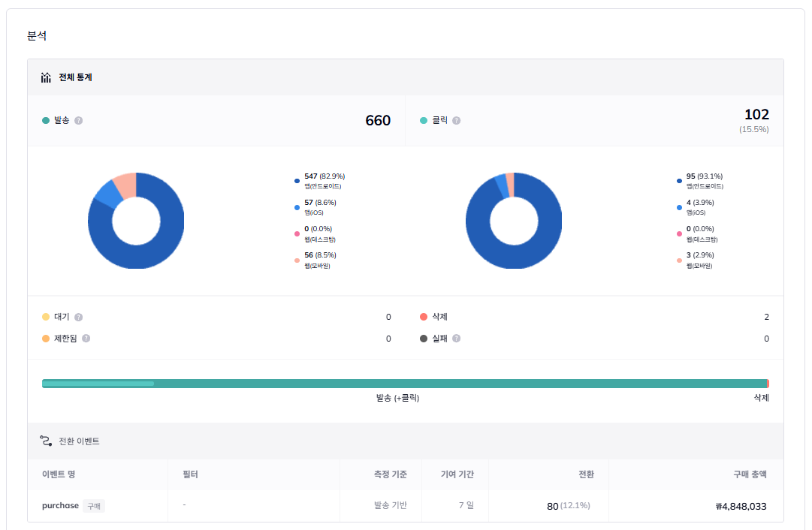Click the flow icon beside 전환 이벤트
This screenshot has width=812, height=530.
click(x=46, y=441)
